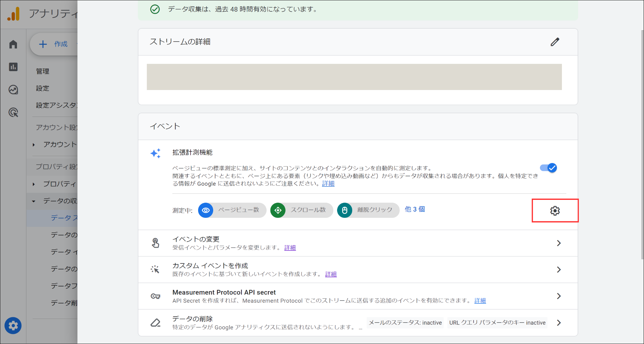
Task: Click the sparkle icon for 拡張計測機能
Action: (x=155, y=153)
